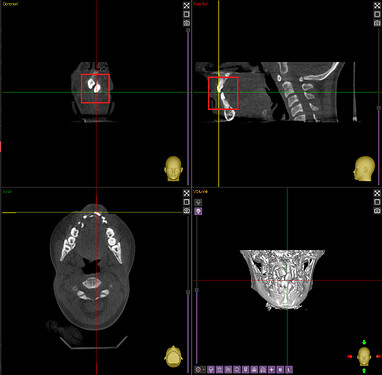Click the second purple Volume toolbar icon
Screen dimensions: 382x375
click(x=219, y=369)
